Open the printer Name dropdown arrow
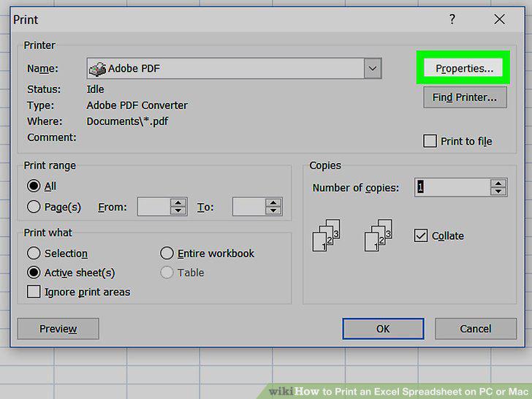The width and height of the screenshot is (532, 399). (373, 68)
